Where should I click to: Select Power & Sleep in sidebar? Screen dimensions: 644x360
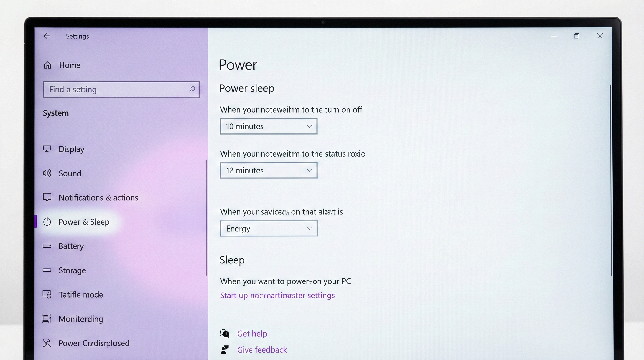(84, 222)
